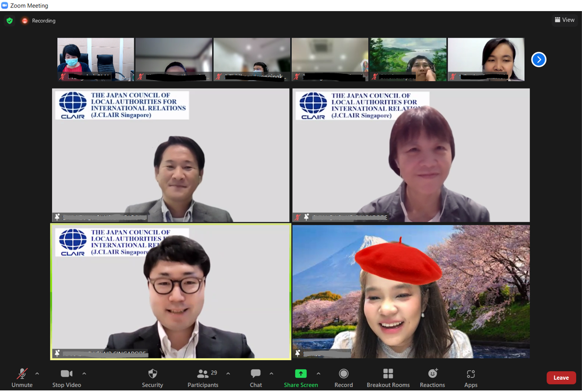
Task: Open the Apps panel
Action: (x=471, y=378)
